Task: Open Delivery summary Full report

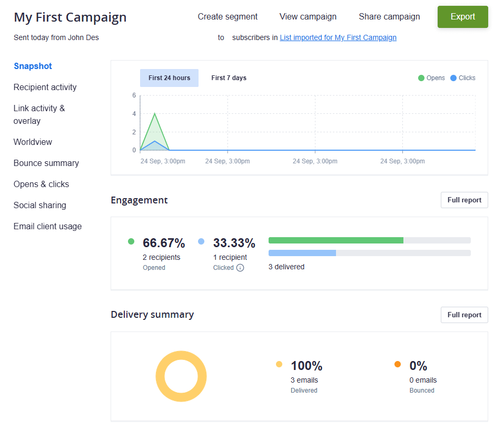Action: [464, 315]
